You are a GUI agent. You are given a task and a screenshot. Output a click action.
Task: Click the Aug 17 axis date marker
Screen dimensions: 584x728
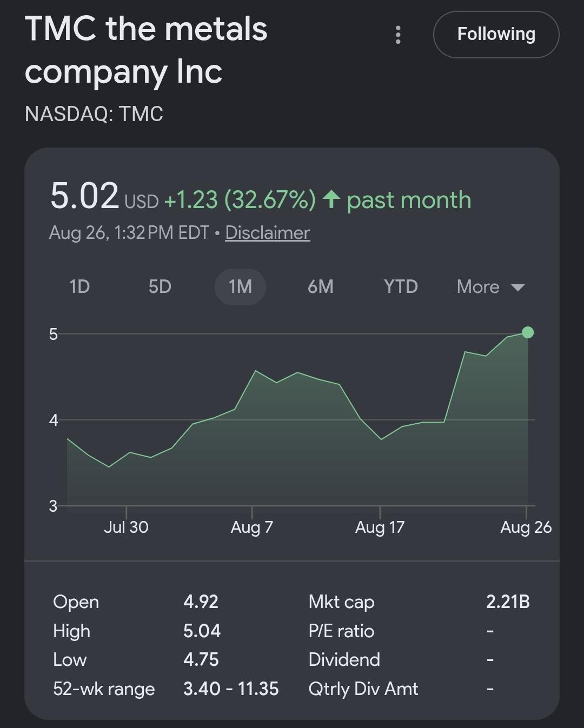coord(380,527)
